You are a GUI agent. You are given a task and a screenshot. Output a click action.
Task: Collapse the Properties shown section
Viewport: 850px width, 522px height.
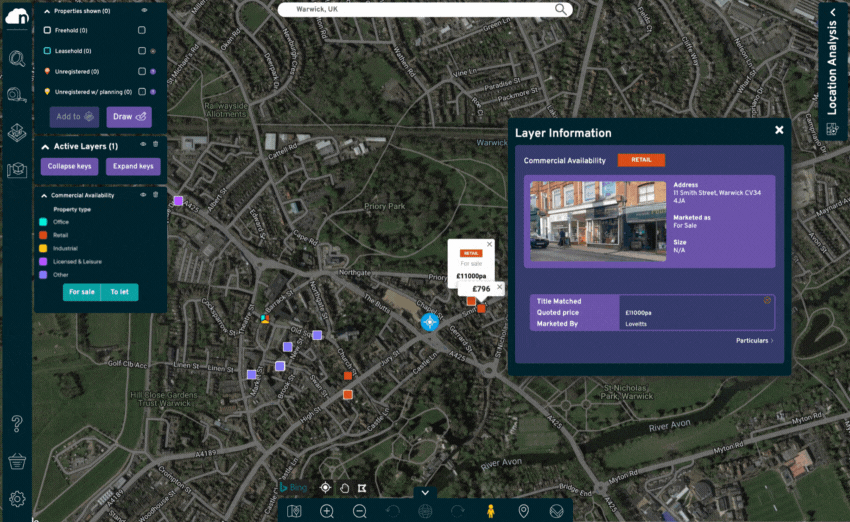[x=47, y=11]
